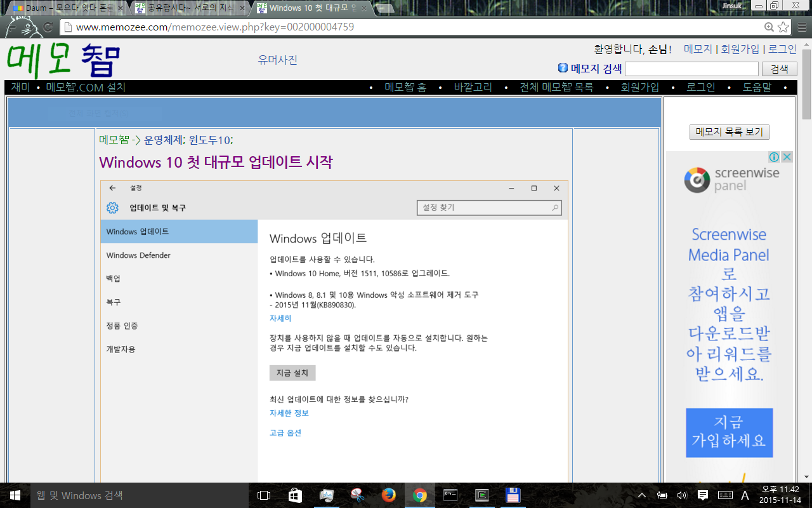Go to 메모쨉 홈 in nav bar

click(405, 87)
